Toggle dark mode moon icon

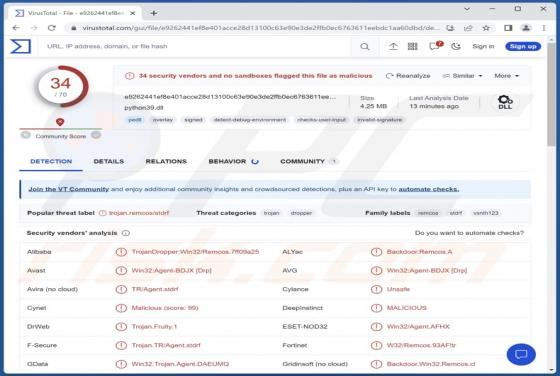coord(456,46)
